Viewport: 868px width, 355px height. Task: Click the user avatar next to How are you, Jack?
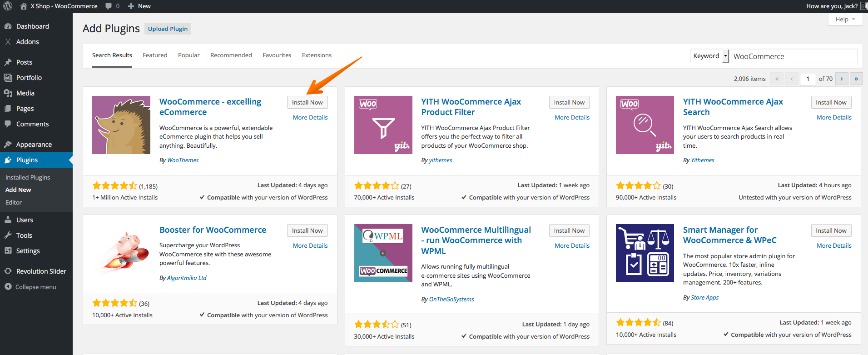click(864, 6)
